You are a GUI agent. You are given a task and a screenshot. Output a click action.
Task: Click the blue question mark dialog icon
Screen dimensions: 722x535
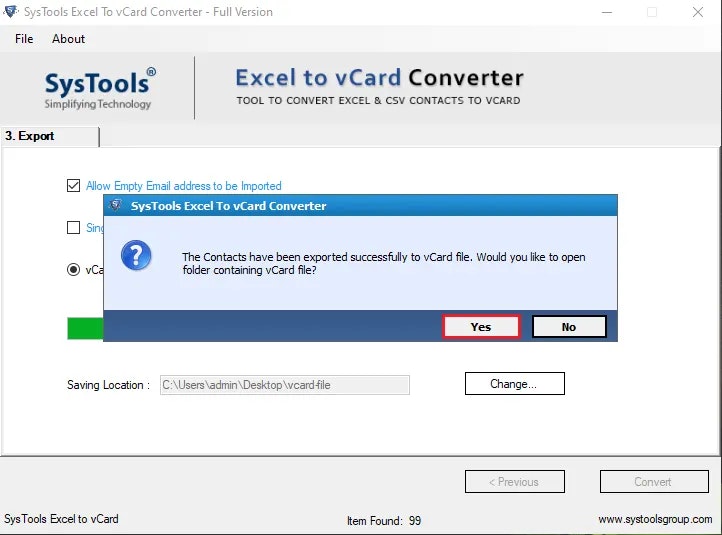point(136,255)
